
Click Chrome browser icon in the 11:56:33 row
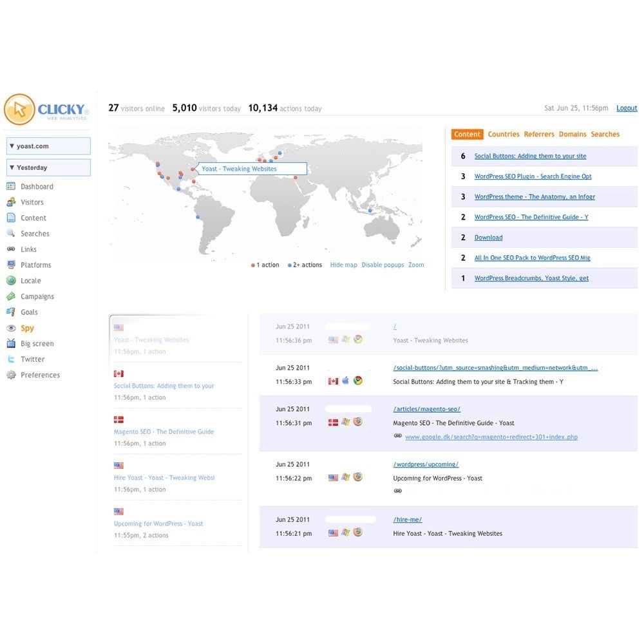(x=358, y=381)
